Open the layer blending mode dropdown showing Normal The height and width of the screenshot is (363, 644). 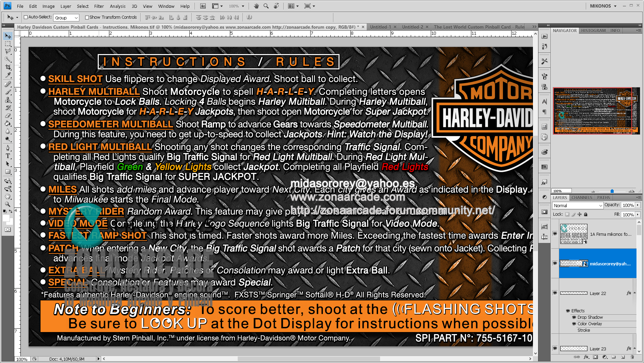pos(577,205)
